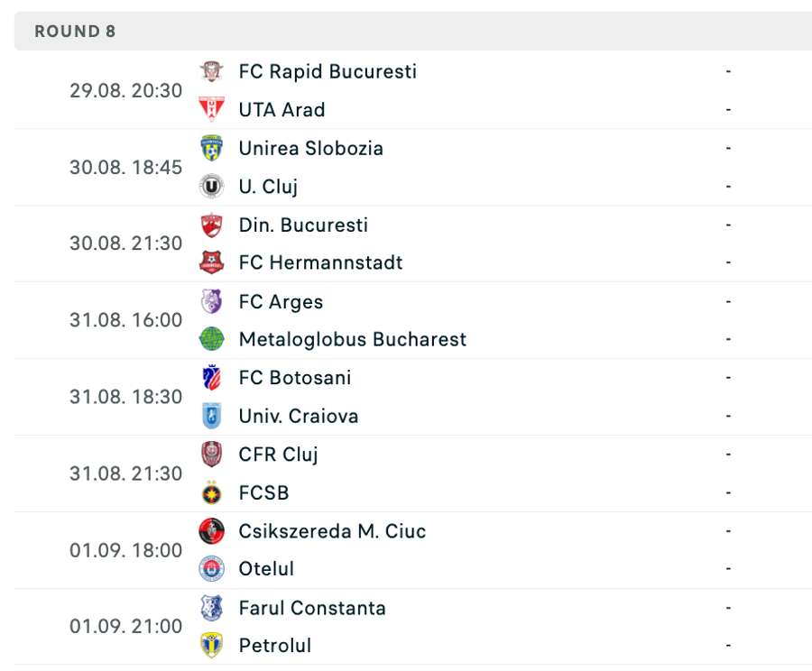
Task: Click the Din. Bucuresti red crest
Action: point(211,225)
